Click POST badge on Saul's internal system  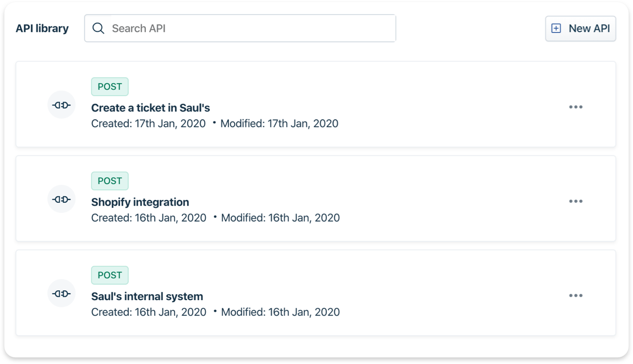(110, 275)
